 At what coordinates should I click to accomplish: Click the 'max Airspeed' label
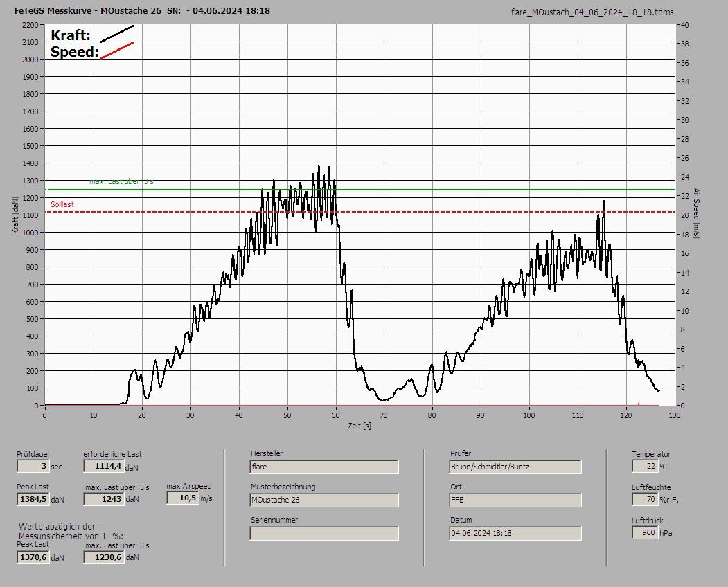tap(189, 487)
